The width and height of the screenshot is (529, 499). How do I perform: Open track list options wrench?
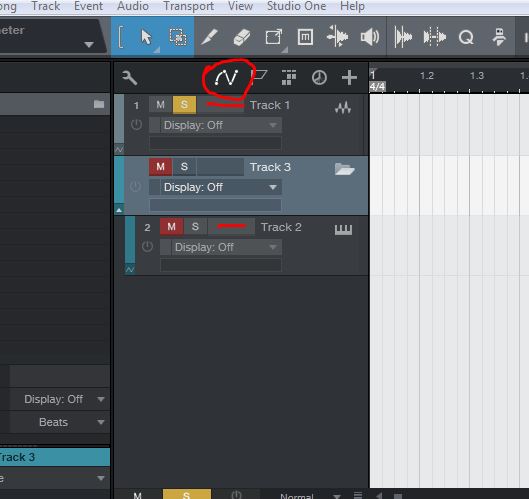tap(129, 78)
